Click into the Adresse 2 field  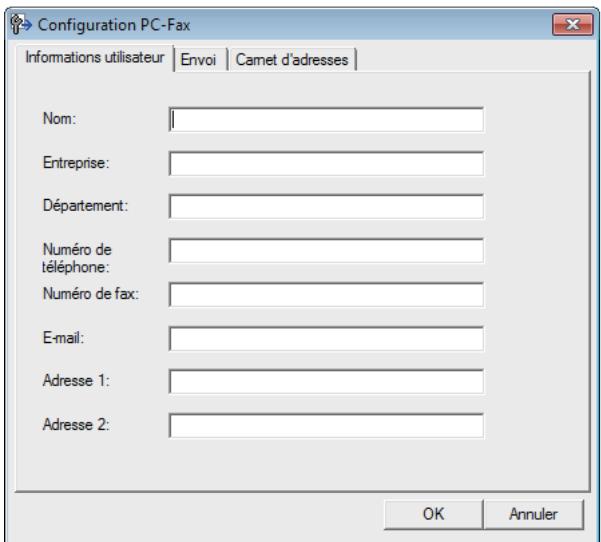(326, 425)
